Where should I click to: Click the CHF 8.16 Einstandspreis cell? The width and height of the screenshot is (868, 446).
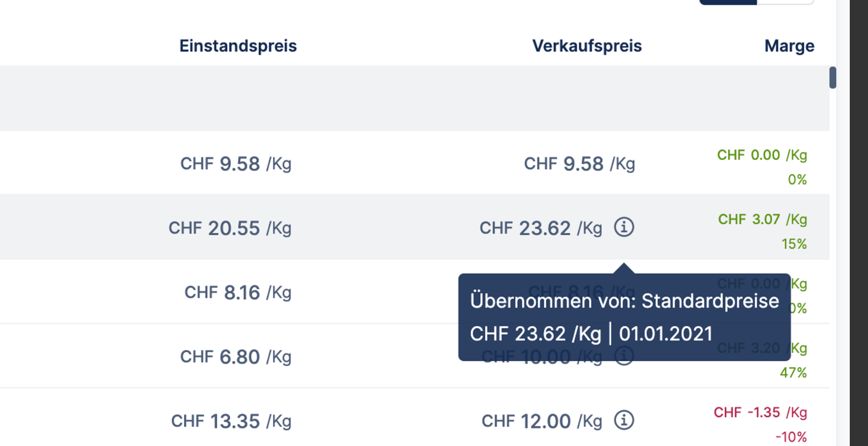[x=238, y=292]
